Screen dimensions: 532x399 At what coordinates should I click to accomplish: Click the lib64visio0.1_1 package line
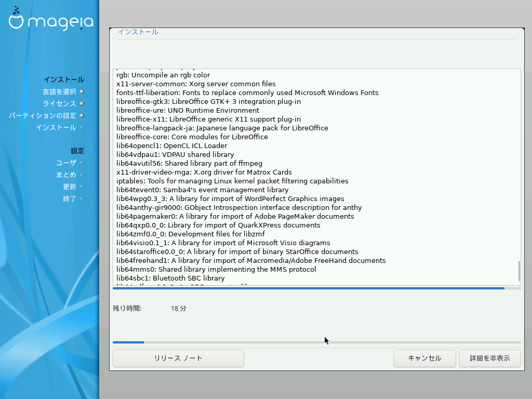223,243
